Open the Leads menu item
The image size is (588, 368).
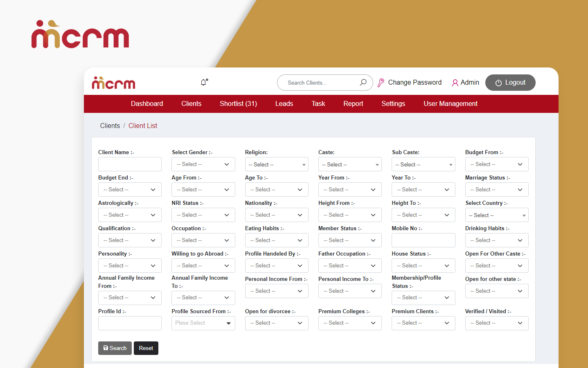point(284,104)
